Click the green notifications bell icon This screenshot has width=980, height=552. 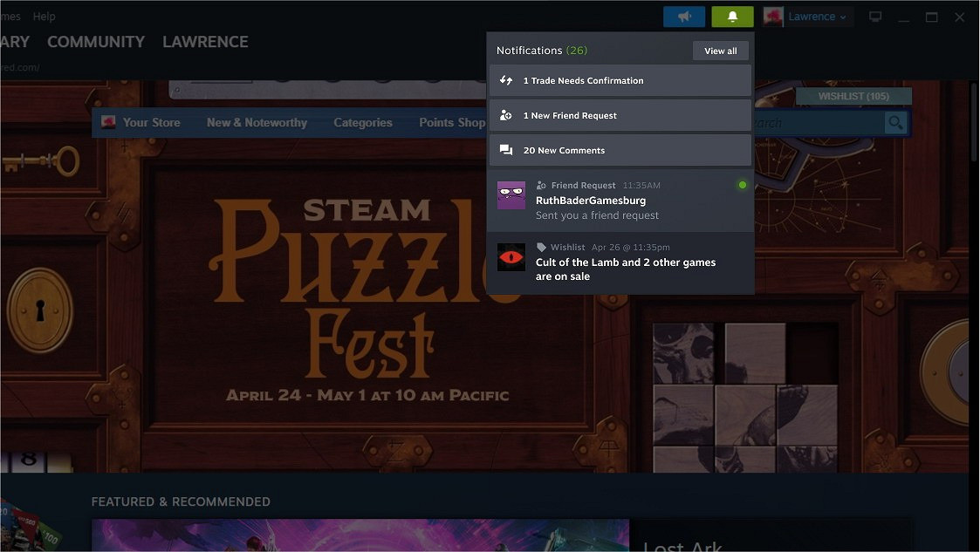coord(732,16)
